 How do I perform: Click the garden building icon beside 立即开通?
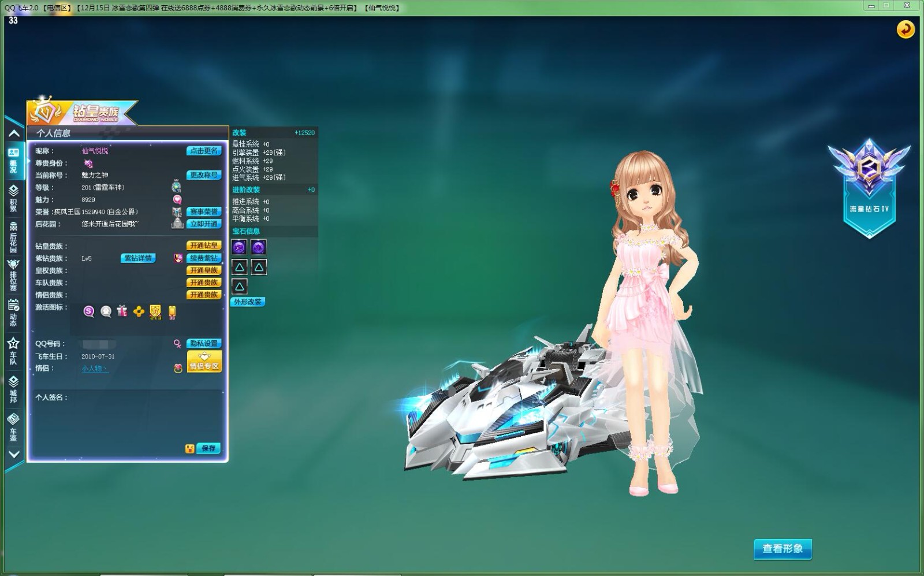(177, 224)
